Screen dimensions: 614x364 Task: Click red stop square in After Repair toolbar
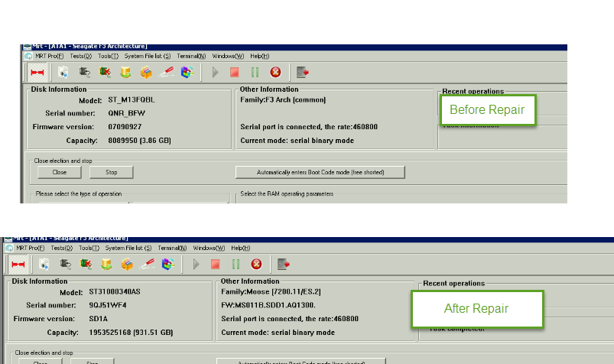[x=216, y=265]
